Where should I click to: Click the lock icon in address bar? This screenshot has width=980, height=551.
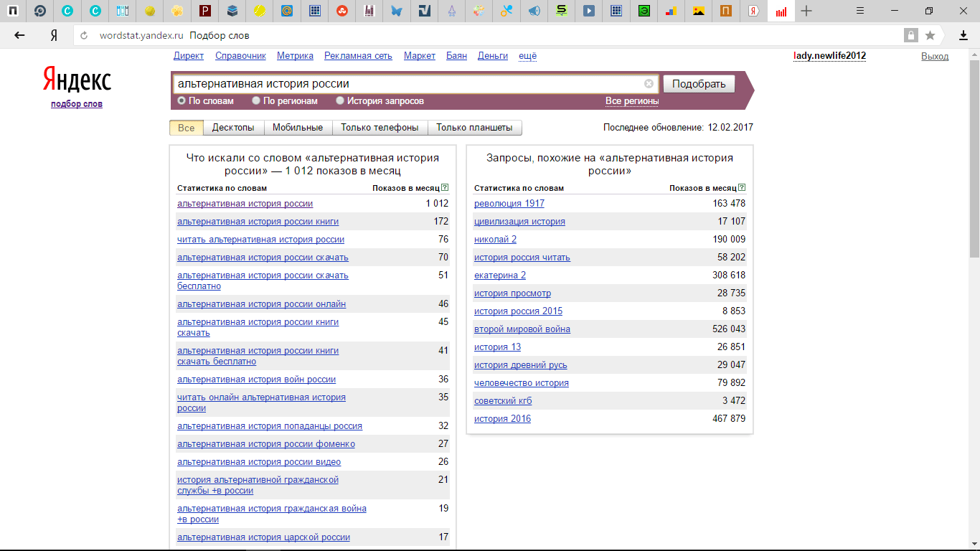point(911,35)
